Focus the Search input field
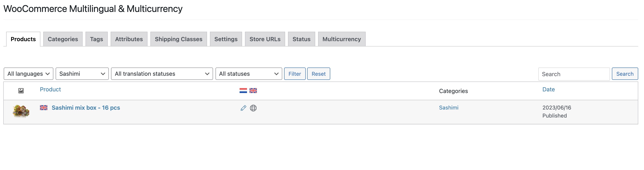The width and height of the screenshot is (644, 170). pyautogui.click(x=574, y=74)
